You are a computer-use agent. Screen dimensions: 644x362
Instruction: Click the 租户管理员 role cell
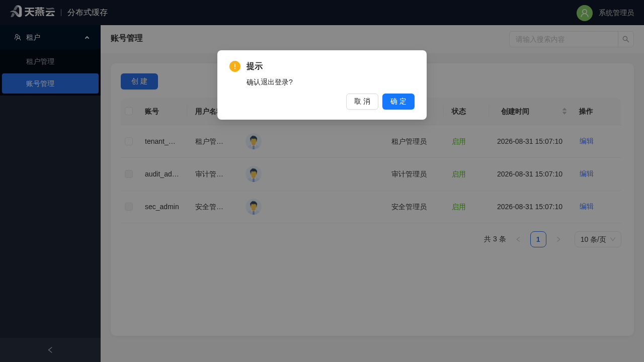point(409,141)
